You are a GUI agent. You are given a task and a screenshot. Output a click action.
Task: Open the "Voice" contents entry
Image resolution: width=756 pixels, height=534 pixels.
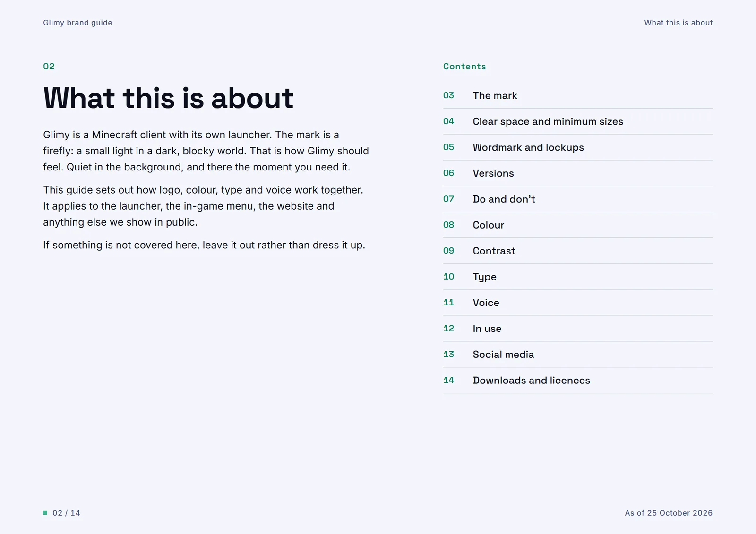[x=578, y=303]
